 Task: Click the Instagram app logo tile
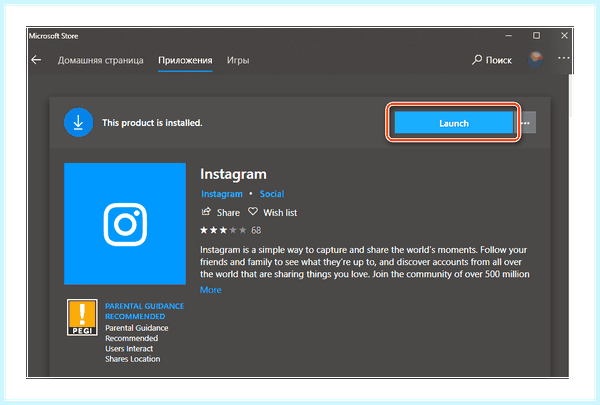tap(125, 224)
